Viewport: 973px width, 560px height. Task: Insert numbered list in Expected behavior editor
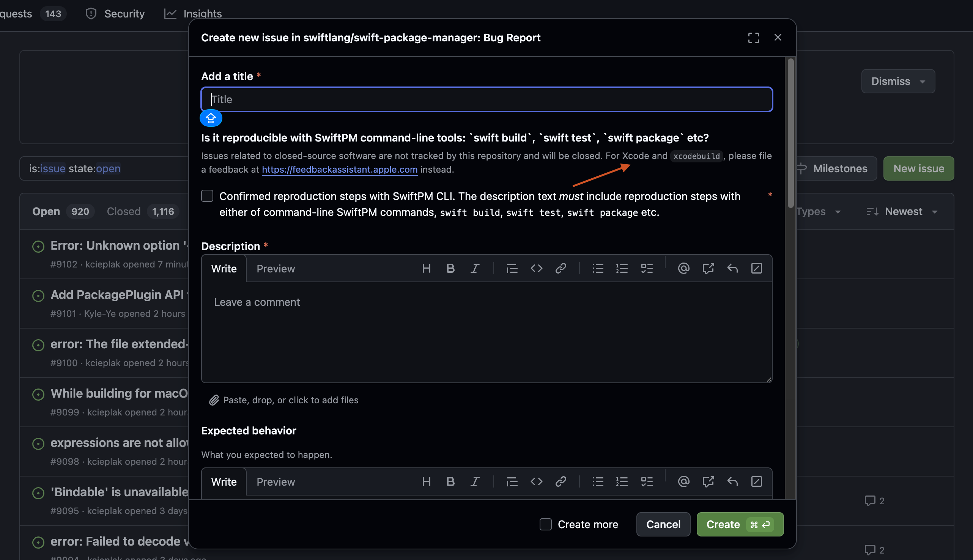(622, 481)
